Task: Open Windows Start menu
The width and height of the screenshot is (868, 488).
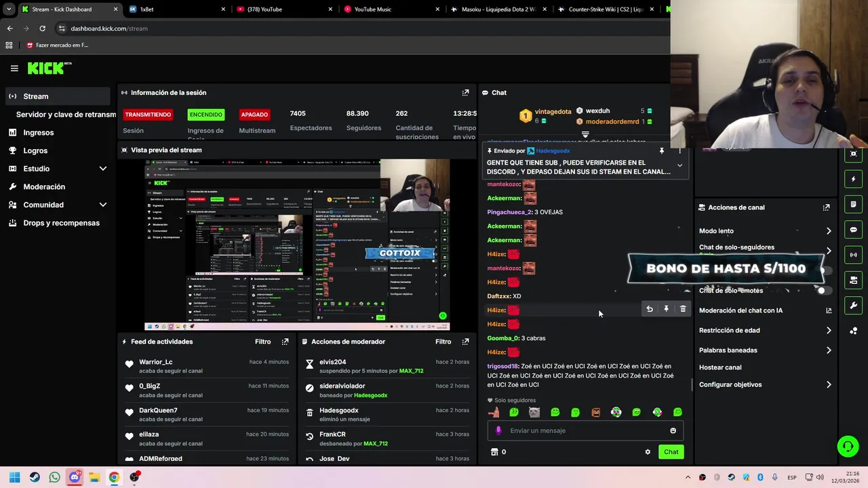Action: 15,477
